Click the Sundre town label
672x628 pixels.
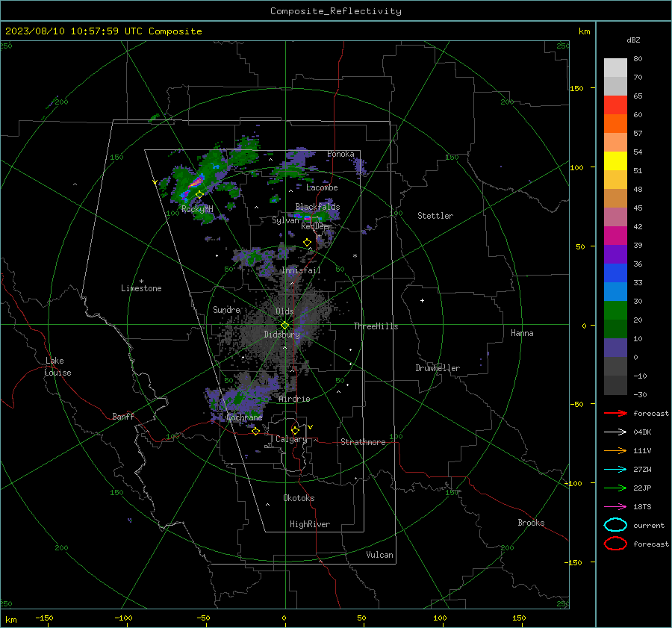tap(226, 310)
